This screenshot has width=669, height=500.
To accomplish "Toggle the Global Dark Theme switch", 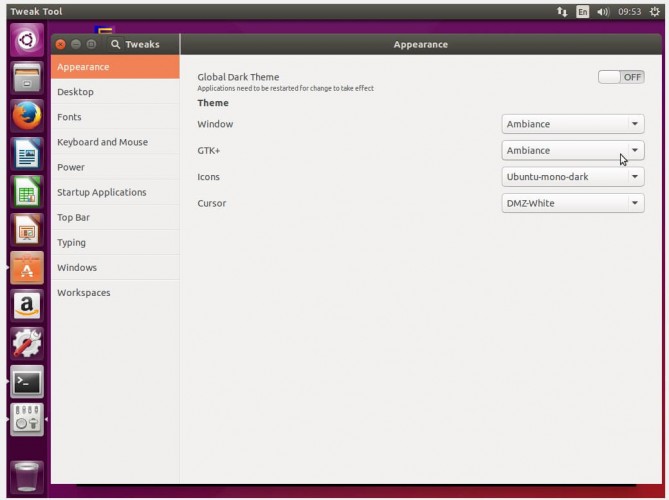I will [x=621, y=77].
